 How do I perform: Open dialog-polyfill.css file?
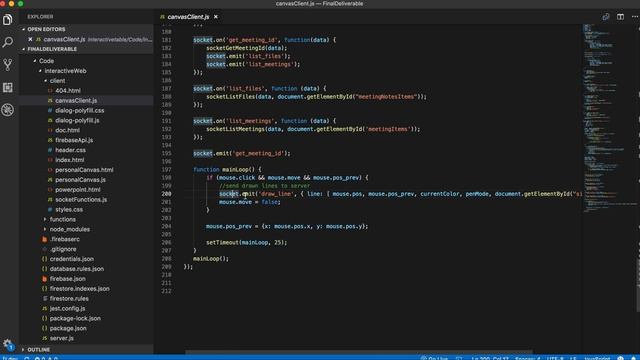pyautogui.click(x=80, y=110)
